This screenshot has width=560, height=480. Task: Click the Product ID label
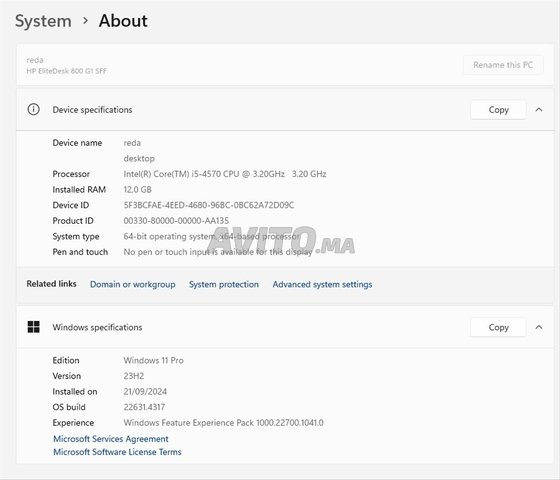tap(73, 221)
